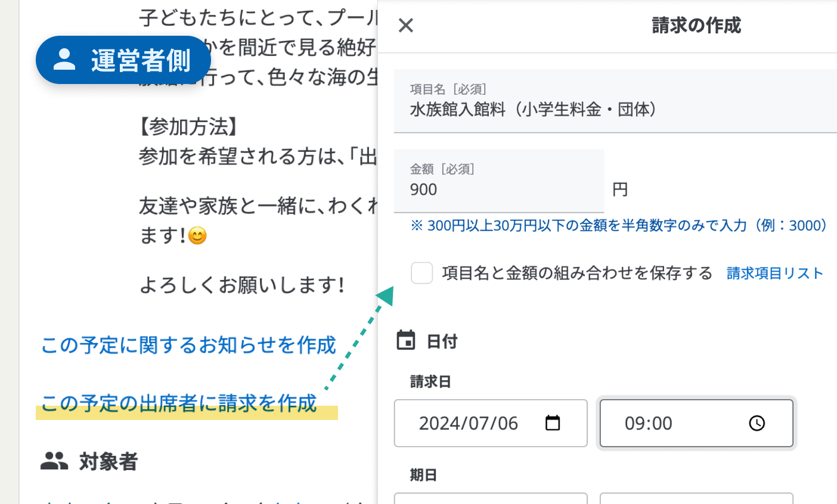Click the smiling emoji in the event description

coord(197,236)
